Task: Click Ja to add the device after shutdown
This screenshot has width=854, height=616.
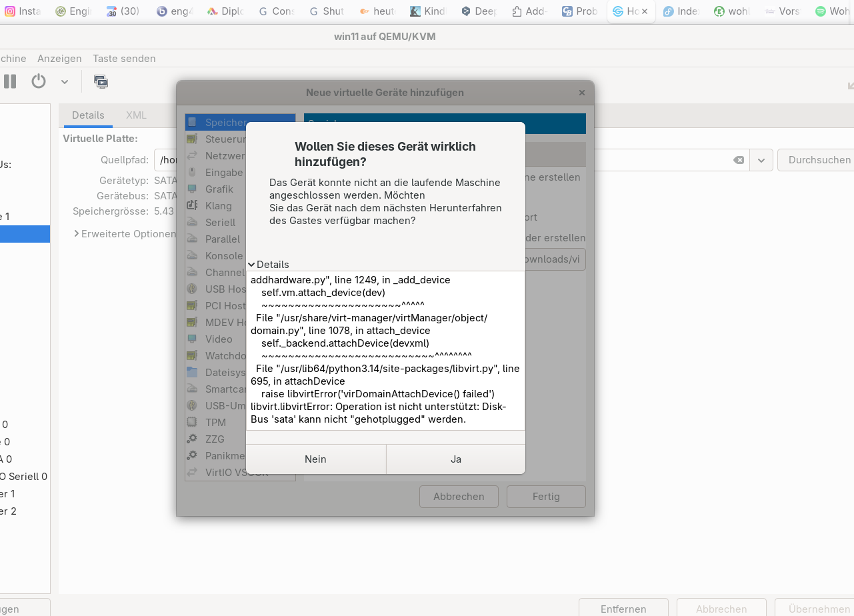Action: [456, 459]
